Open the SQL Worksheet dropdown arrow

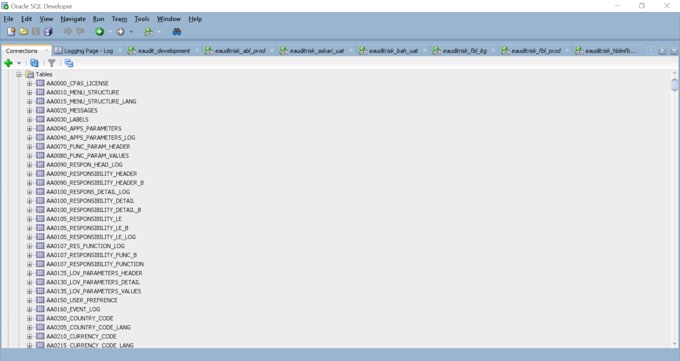pyautogui.click(x=159, y=32)
